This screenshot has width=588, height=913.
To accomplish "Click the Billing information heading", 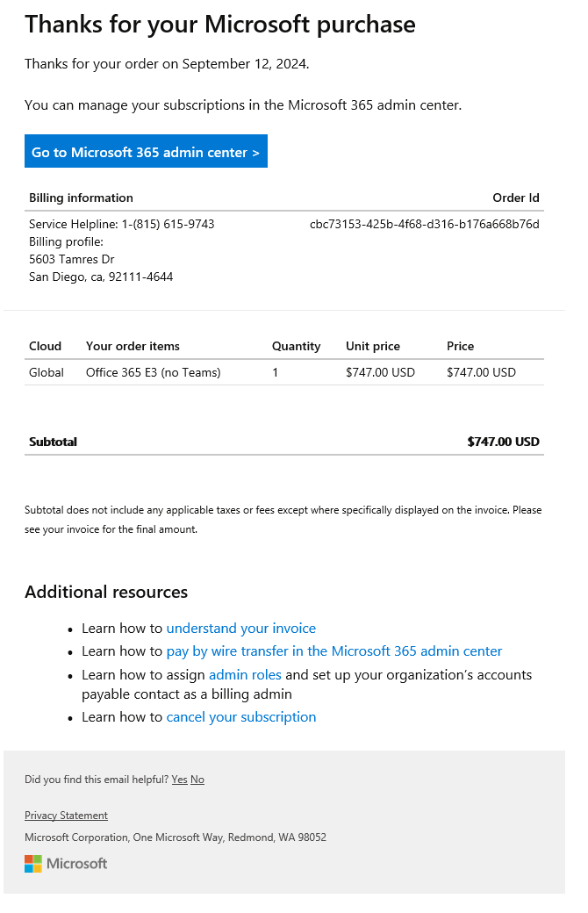I will [x=81, y=198].
